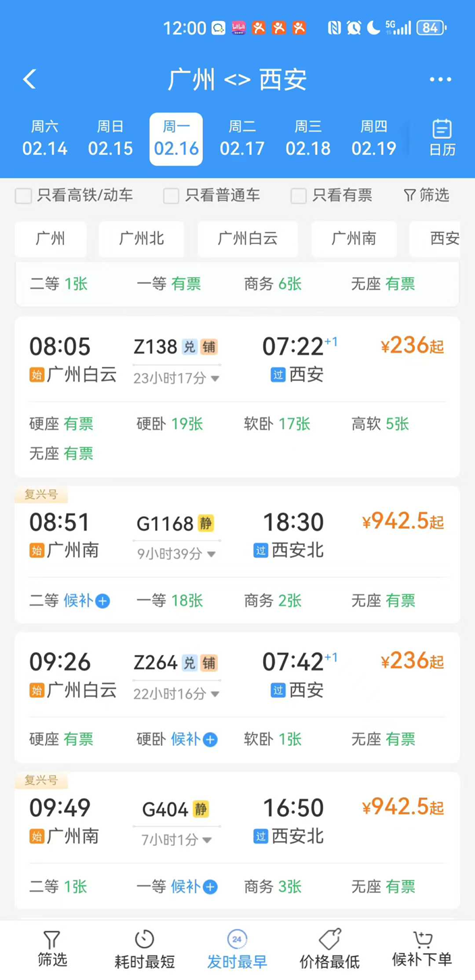Image resolution: width=475 pixels, height=980 pixels.
Task: Sort by earliest departure (发时最早)
Action: [237, 949]
